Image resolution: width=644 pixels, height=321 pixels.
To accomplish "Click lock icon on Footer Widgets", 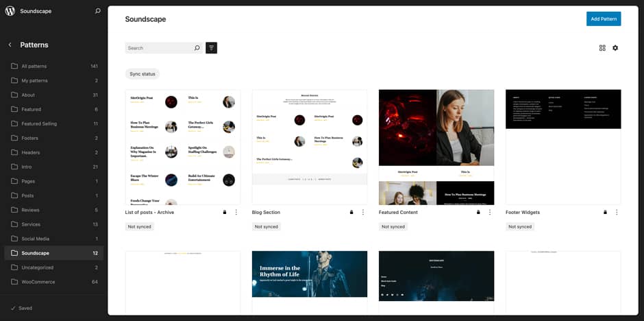I will 605,213.
